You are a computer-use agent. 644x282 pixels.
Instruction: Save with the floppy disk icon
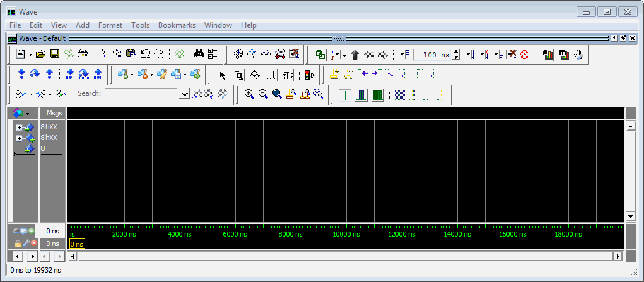(55, 54)
